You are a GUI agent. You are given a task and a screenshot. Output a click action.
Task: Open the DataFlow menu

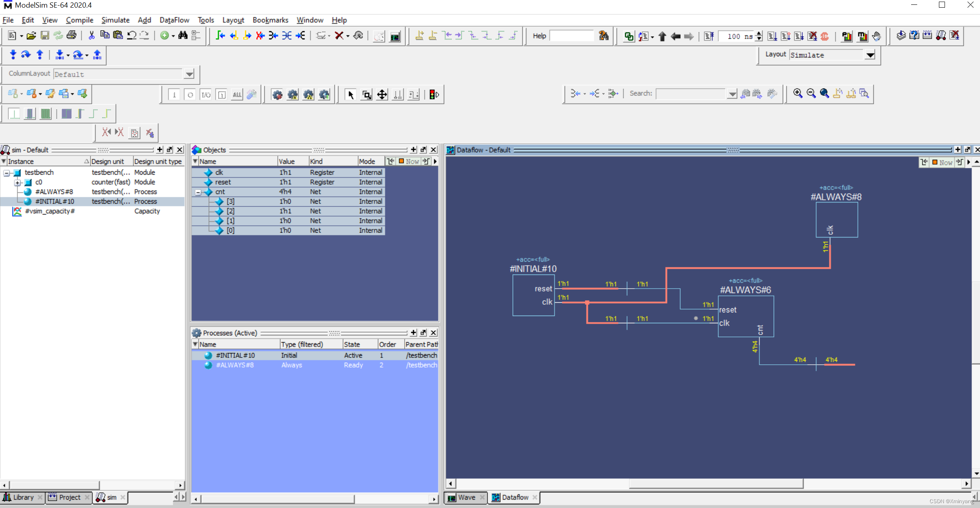[x=174, y=20]
